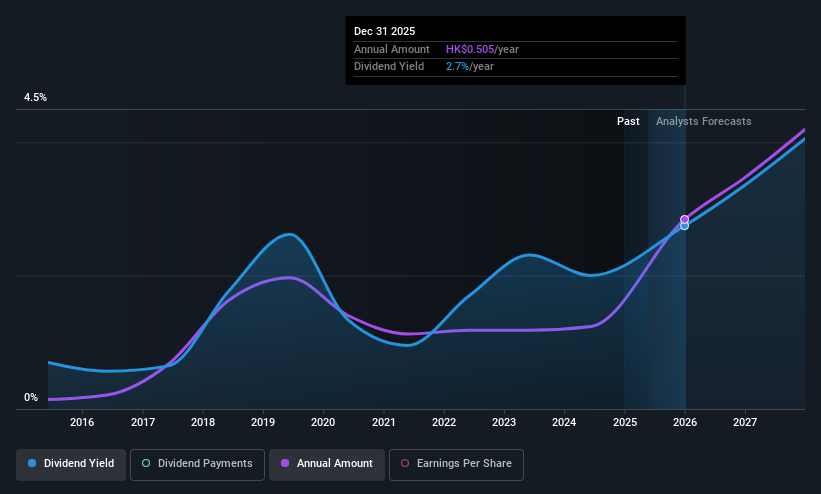Click the Annual Amount tooltip row label
This screenshot has height=494, width=821.
(392, 49)
